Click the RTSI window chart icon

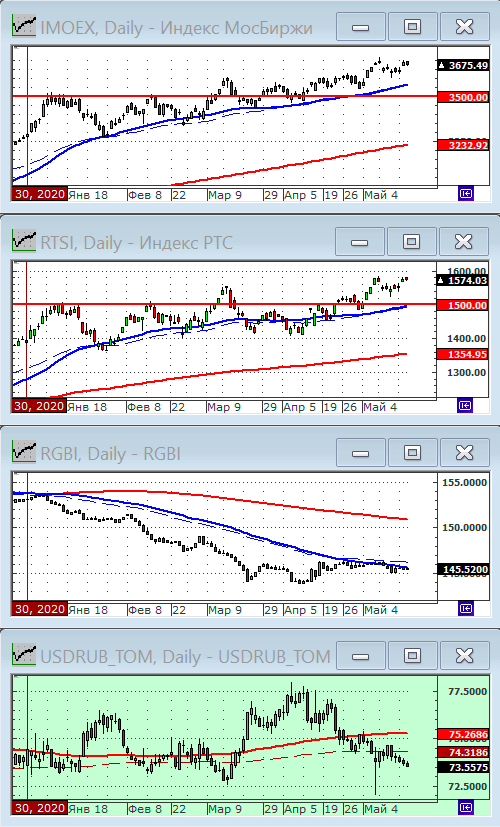(x=24, y=241)
